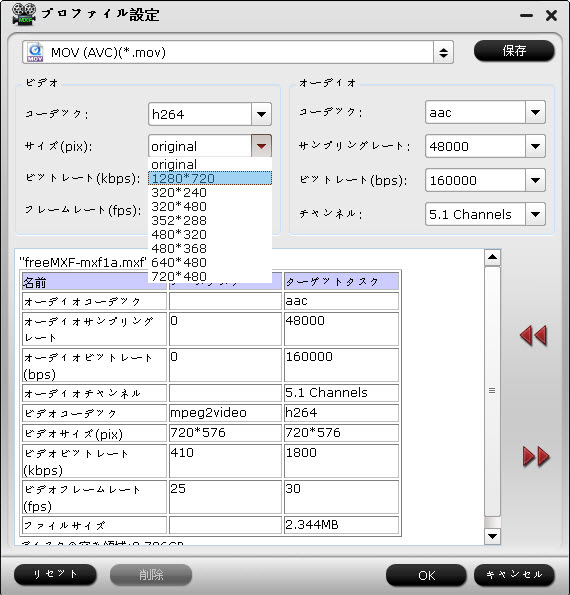
Task: Choose 320*480 in the size list
Action: [210, 206]
